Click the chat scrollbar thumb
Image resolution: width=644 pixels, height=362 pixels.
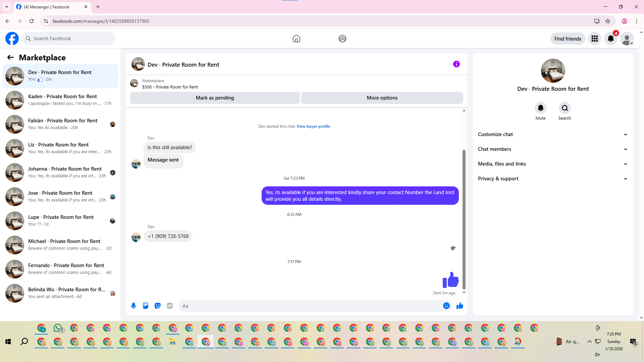click(x=464, y=220)
